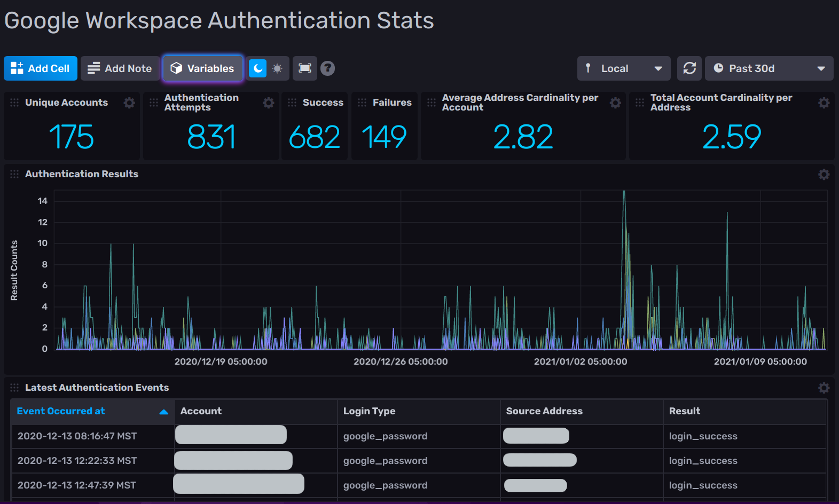The height and width of the screenshot is (504, 839).
Task: Open the Past 30d time range dropdown
Action: (x=769, y=68)
